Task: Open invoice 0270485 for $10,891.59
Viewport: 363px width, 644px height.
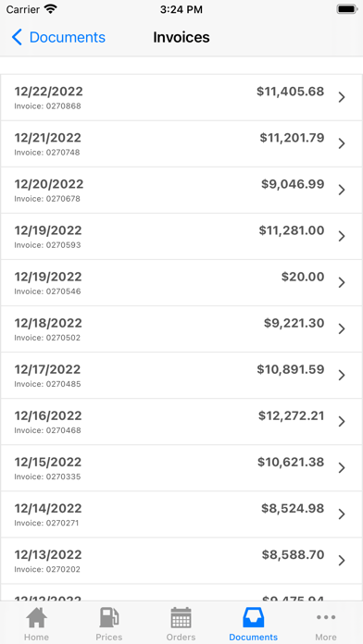Action: click(x=181, y=376)
